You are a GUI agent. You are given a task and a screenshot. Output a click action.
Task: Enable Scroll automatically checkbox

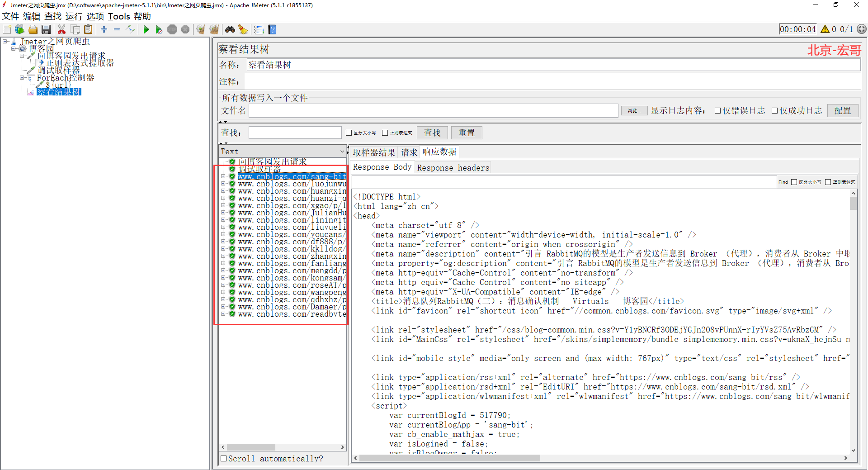pyautogui.click(x=223, y=458)
